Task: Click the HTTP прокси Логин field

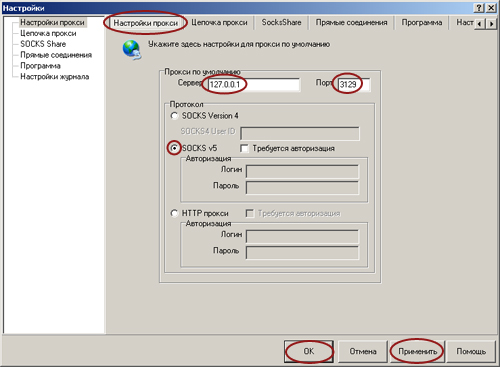Action: pyautogui.click(x=302, y=237)
